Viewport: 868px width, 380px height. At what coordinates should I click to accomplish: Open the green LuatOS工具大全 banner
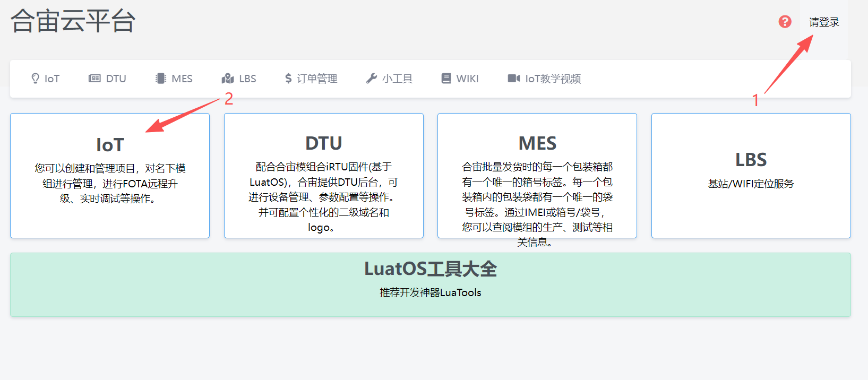430,284
